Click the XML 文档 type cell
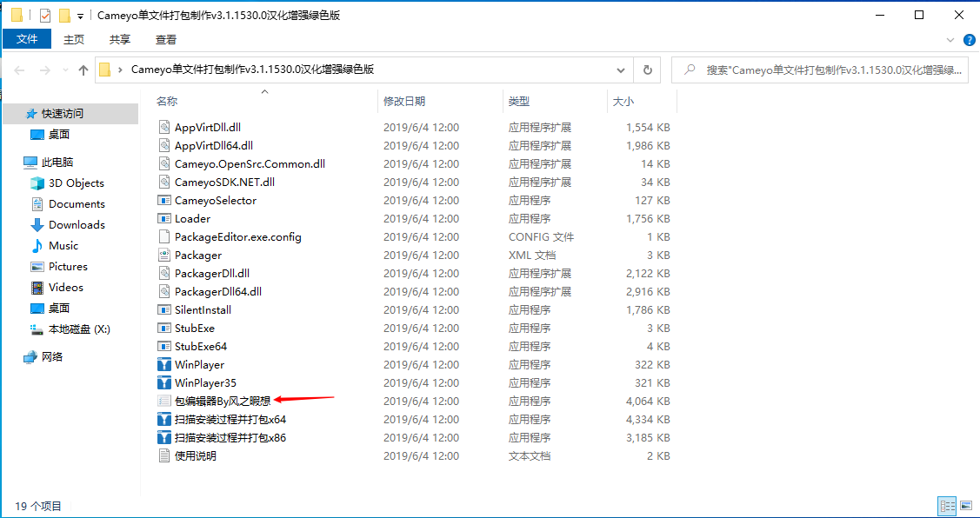The height and width of the screenshot is (518, 980). pyautogui.click(x=532, y=255)
